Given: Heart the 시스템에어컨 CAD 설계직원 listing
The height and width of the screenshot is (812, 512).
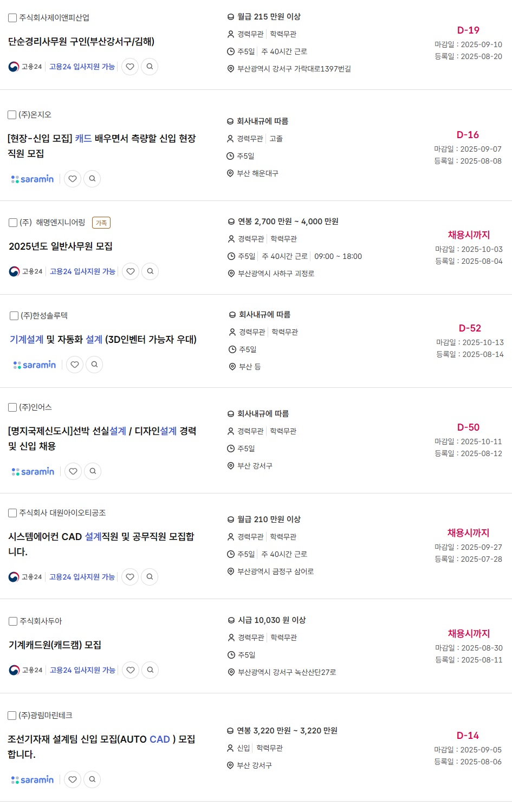Looking at the screenshot, I should (x=130, y=577).
